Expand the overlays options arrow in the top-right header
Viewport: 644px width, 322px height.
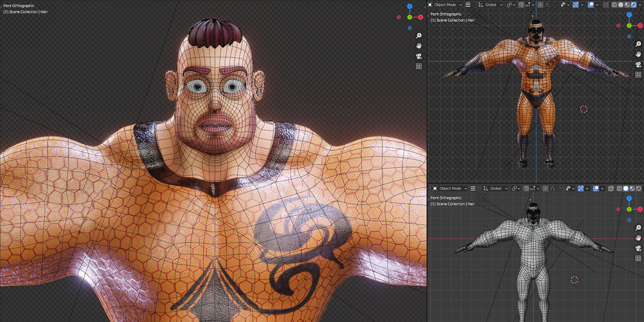(x=597, y=5)
